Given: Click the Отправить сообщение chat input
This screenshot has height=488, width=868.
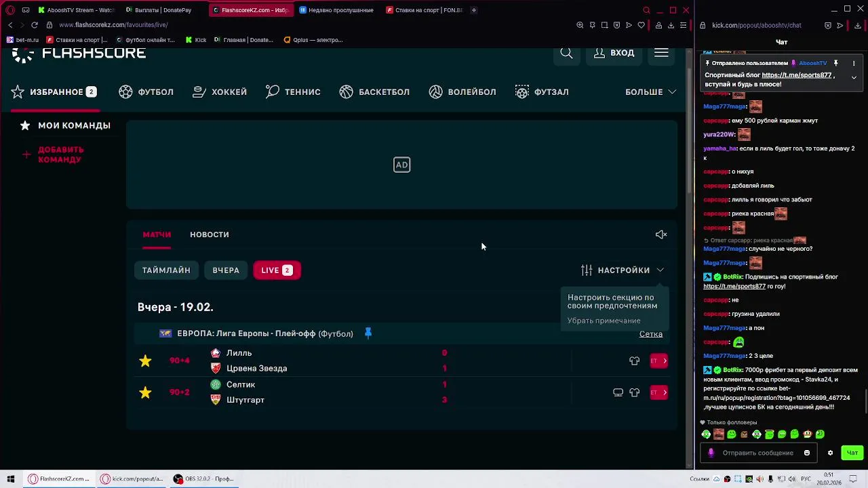Looking at the screenshot, I should pyautogui.click(x=757, y=453).
